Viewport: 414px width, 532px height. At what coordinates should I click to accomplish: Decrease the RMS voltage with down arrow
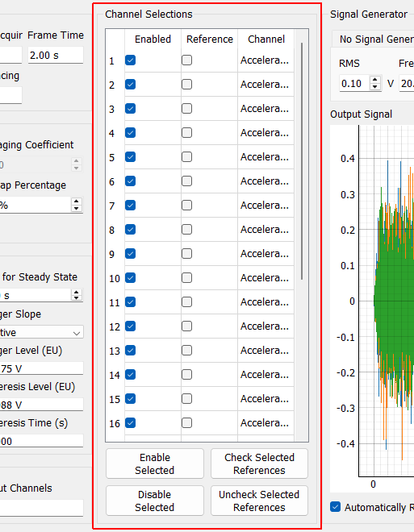pos(375,87)
